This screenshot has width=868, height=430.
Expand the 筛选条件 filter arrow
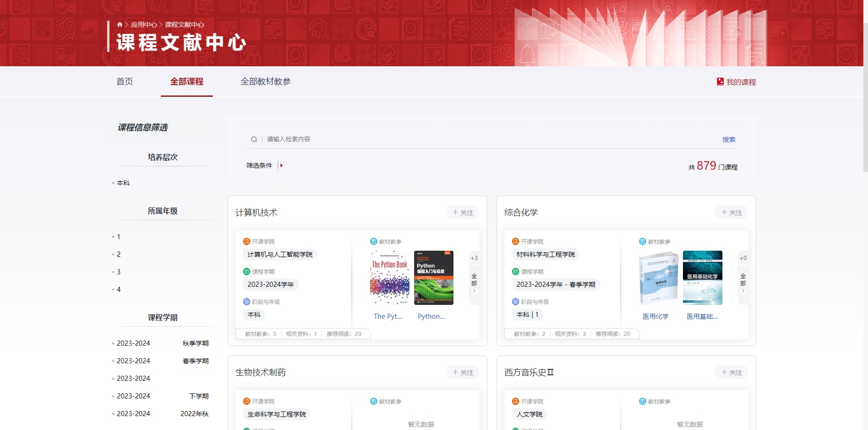coord(281,165)
